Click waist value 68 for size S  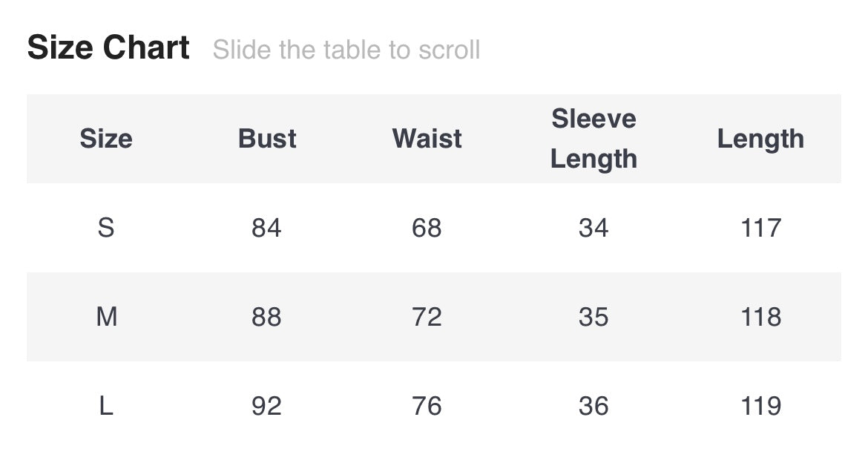click(427, 228)
